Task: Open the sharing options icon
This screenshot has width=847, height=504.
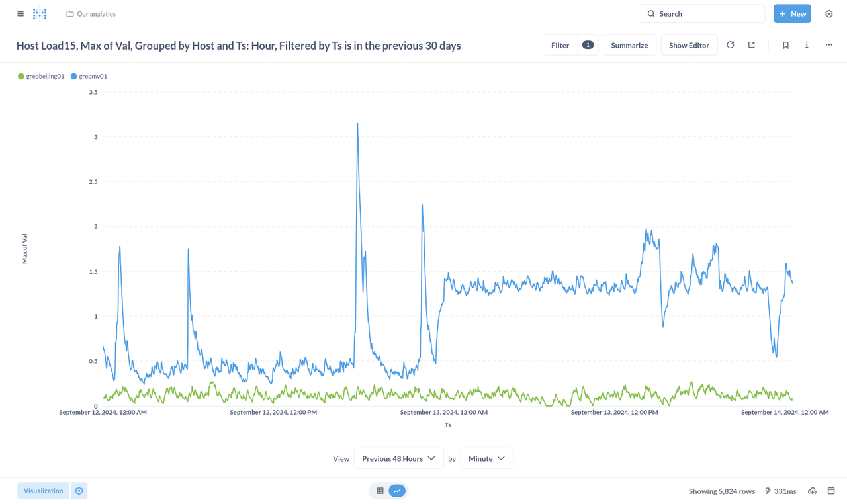Action: point(751,44)
